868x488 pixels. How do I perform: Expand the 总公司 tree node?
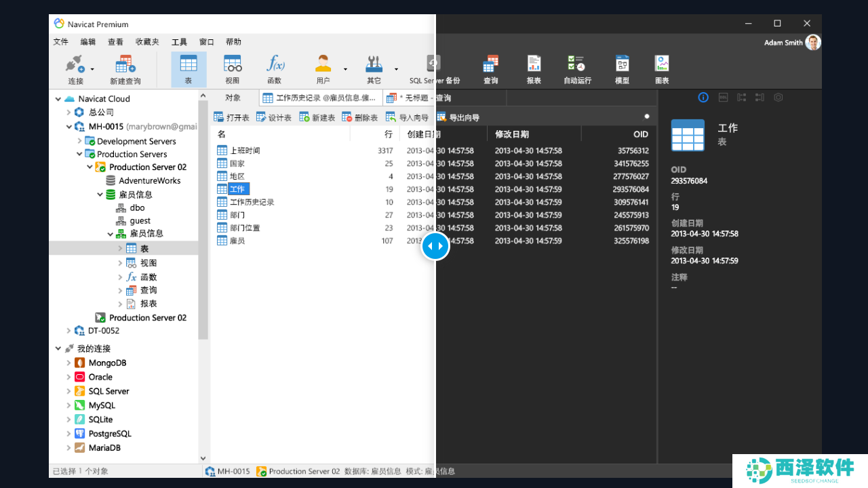click(x=68, y=113)
